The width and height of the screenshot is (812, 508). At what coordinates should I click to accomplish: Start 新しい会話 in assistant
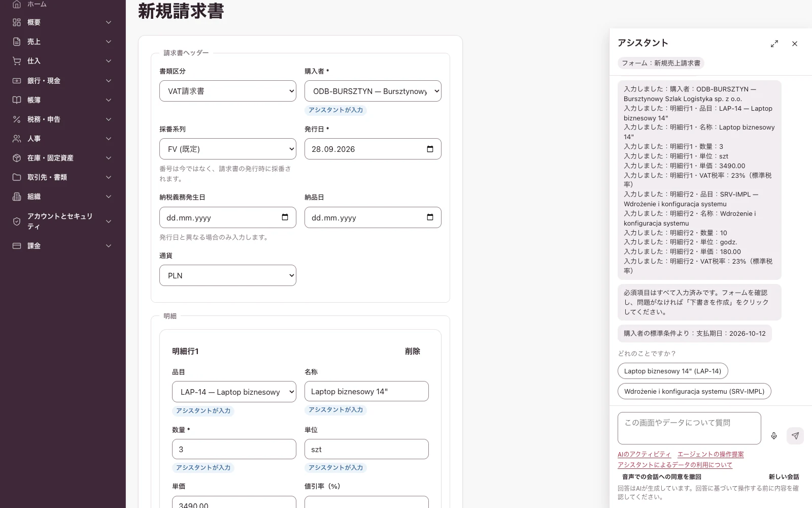784,477
